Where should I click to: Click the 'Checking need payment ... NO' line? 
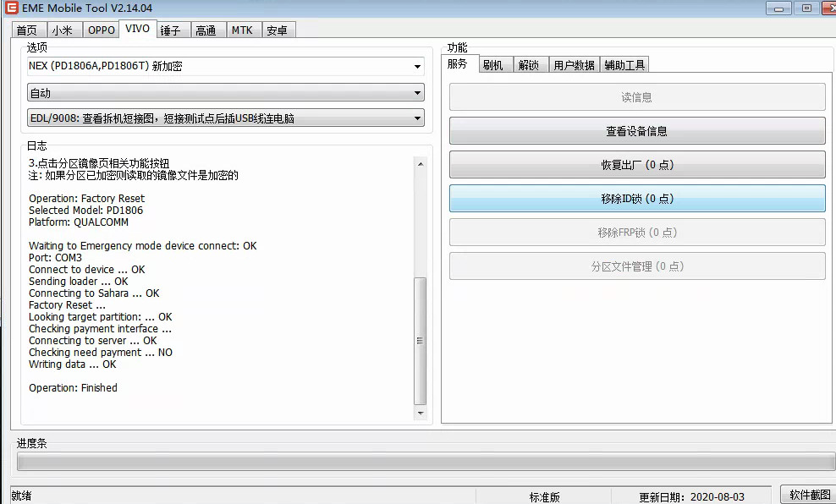[x=101, y=352]
